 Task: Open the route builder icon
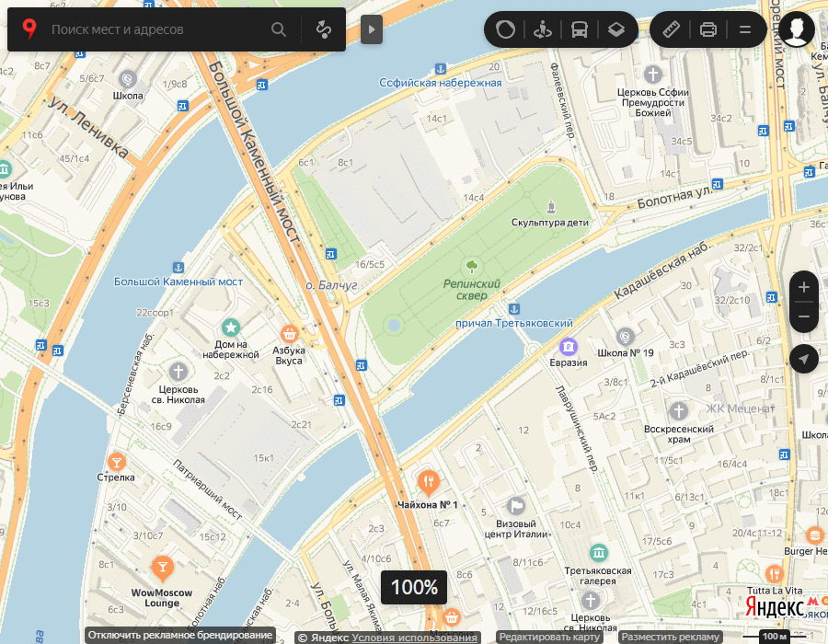point(324,29)
